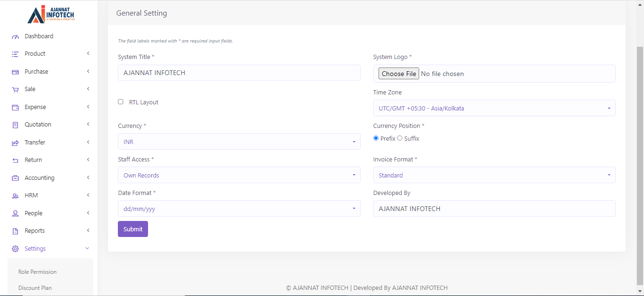Click the Accounting briefcase icon
This screenshot has height=296, width=644.
pyautogui.click(x=15, y=178)
